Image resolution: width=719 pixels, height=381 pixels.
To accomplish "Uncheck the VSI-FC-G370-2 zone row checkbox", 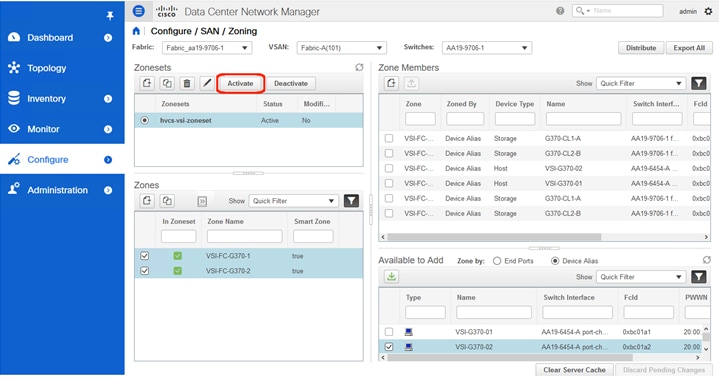I will pyautogui.click(x=144, y=271).
